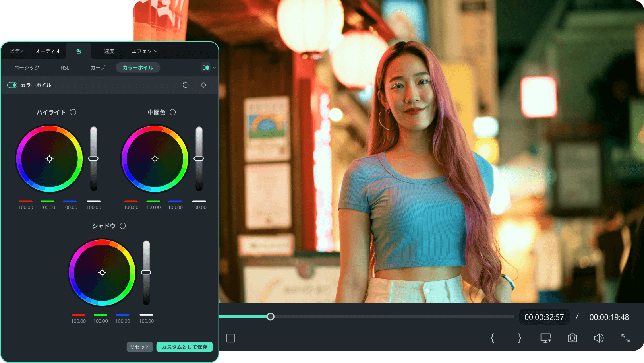644x363 pixels.
Task: Click ハイライト white value 100.00
Action: tap(94, 208)
